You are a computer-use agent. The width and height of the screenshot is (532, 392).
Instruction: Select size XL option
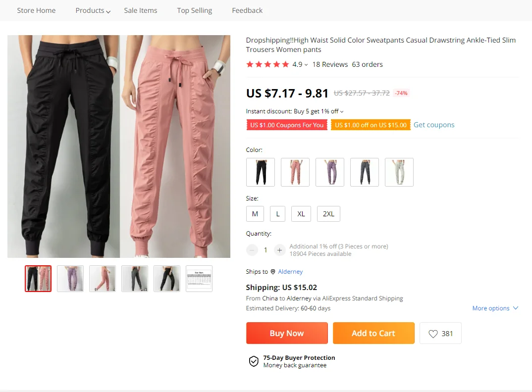(301, 214)
